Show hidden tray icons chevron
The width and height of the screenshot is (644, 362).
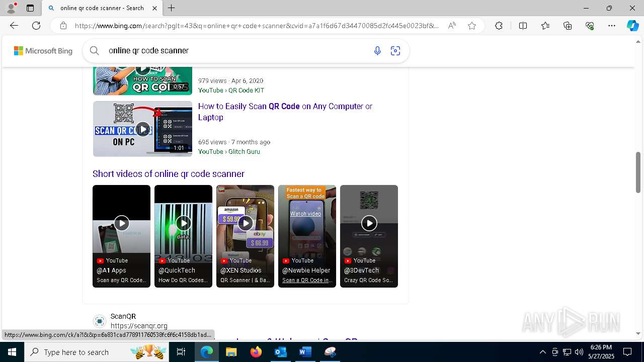coord(542,352)
